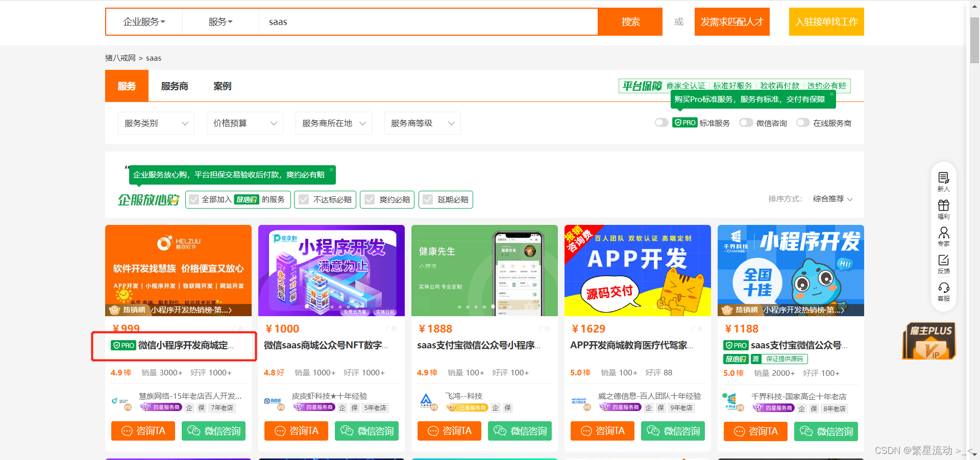Viewport: 980px width, 460px height.
Task: Select the 服务 tab
Action: [x=127, y=86]
